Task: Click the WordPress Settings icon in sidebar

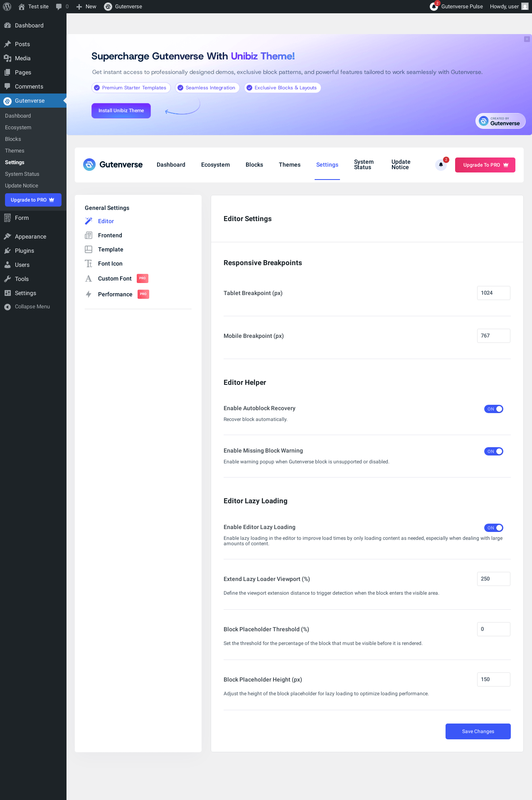Action: (7, 293)
